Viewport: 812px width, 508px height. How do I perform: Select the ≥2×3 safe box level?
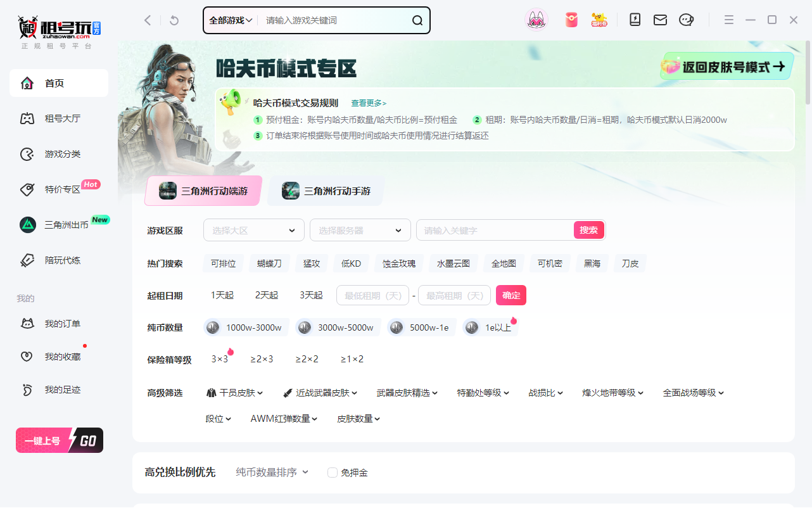point(262,359)
